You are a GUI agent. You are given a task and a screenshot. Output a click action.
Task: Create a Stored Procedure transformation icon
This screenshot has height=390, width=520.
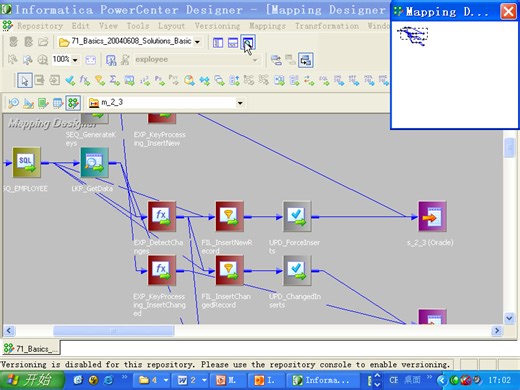pos(159,80)
